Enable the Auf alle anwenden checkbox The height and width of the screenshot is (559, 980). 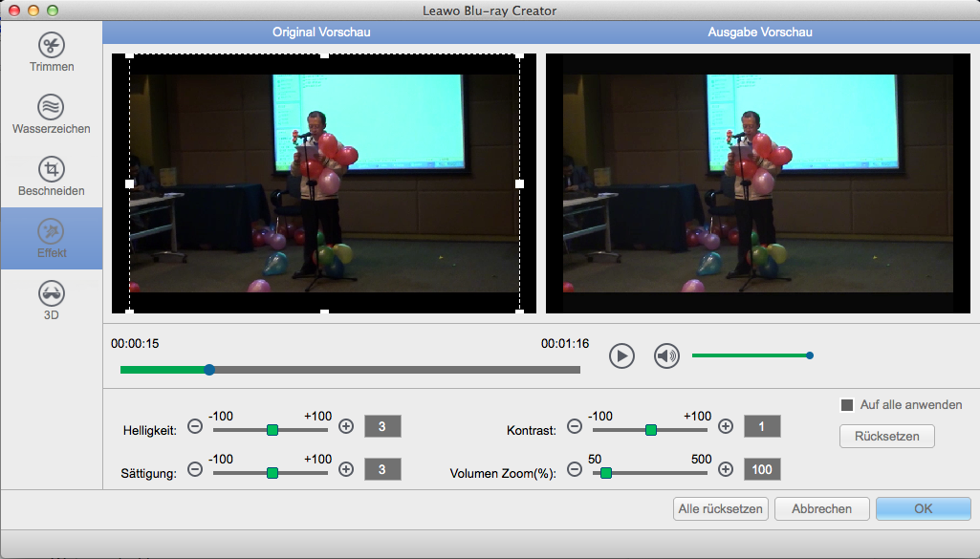click(x=846, y=405)
